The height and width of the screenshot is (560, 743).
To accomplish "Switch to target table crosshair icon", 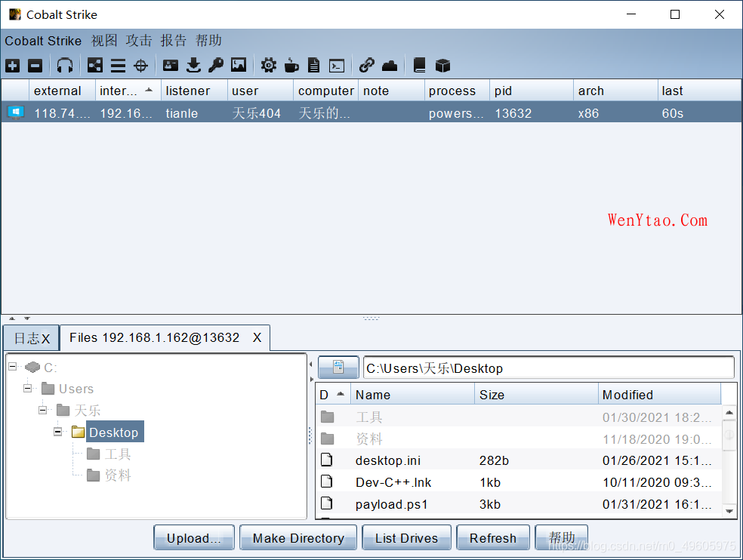I will 140,66.
